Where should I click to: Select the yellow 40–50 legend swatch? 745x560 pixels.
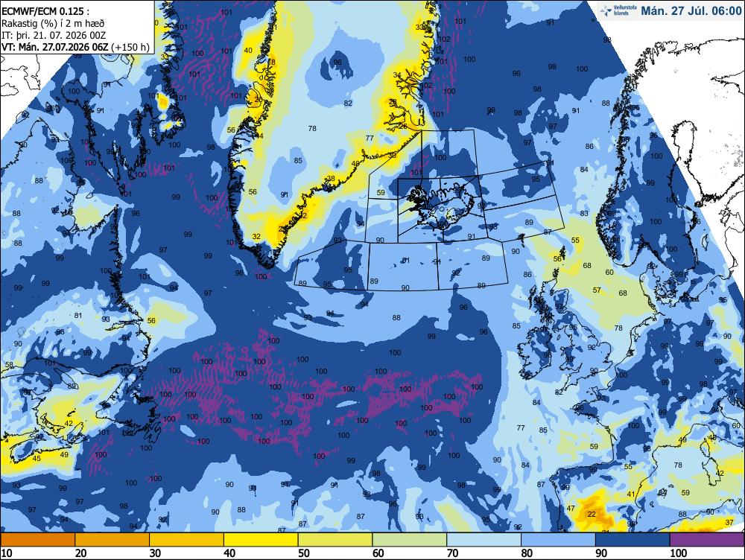[261, 540]
